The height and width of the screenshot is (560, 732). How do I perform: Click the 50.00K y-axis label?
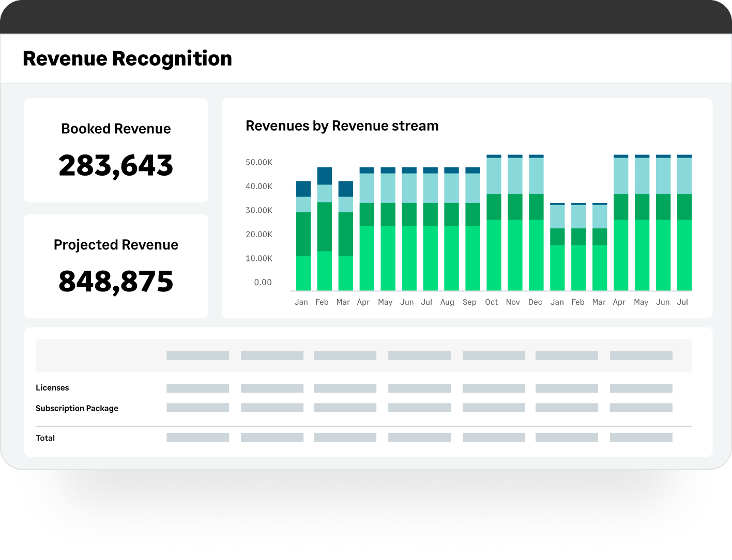(x=259, y=162)
